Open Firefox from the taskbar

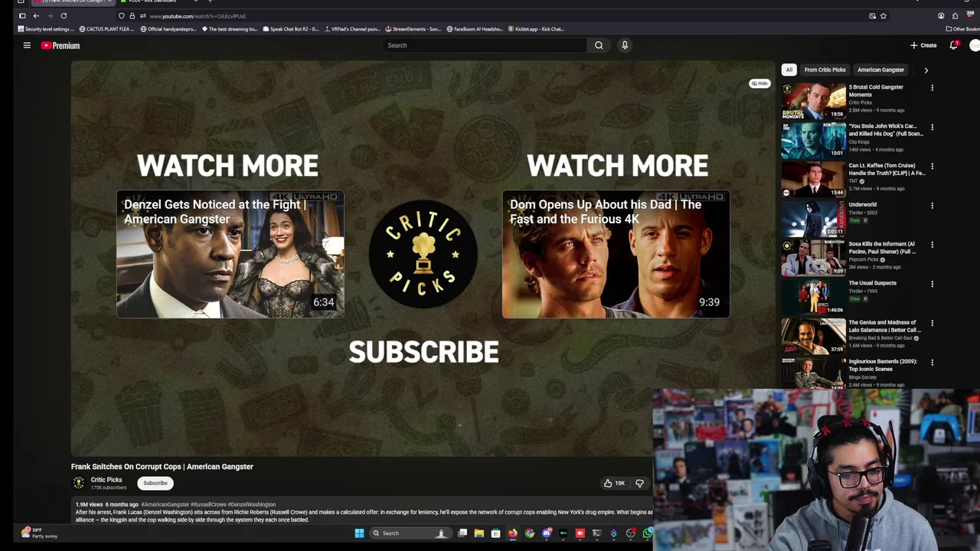click(x=513, y=533)
